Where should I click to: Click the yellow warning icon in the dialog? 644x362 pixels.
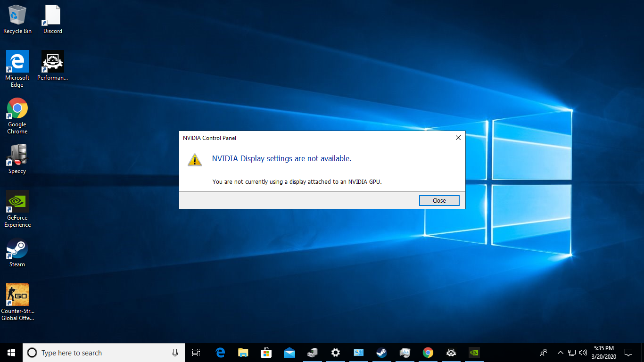(x=195, y=159)
